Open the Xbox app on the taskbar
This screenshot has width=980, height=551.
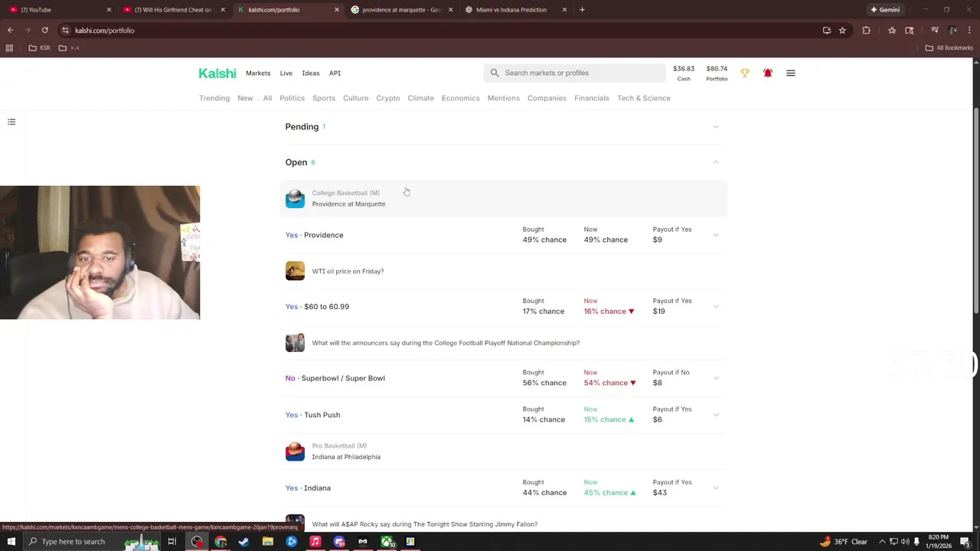point(387,542)
